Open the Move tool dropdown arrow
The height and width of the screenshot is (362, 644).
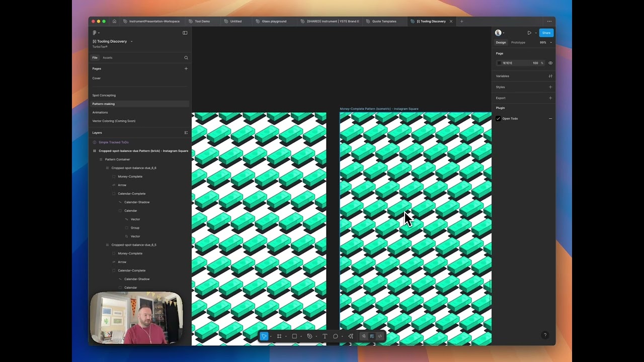pos(271,336)
